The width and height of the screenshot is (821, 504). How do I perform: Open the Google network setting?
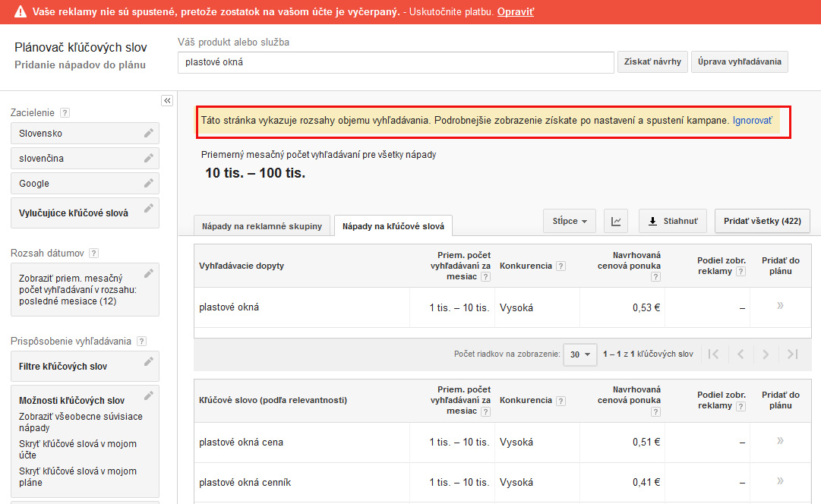pyautogui.click(x=85, y=184)
